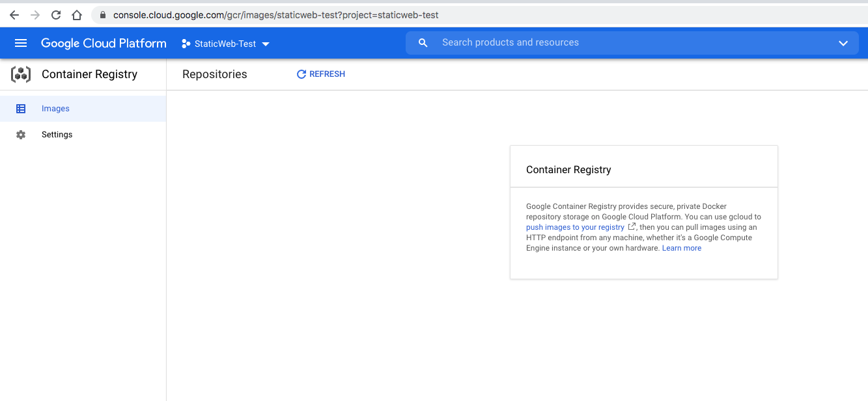Click the grayed-out forward arrow
The width and height of the screenshot is (868, 401).
click(x=35, y=14)
